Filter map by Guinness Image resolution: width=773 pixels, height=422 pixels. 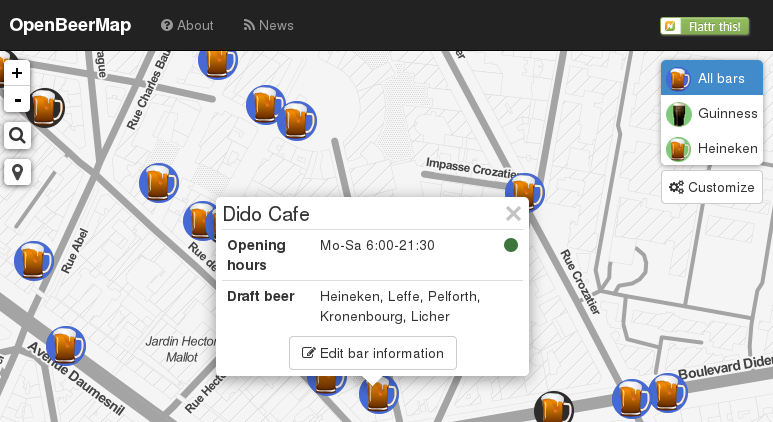coord(712,114)
